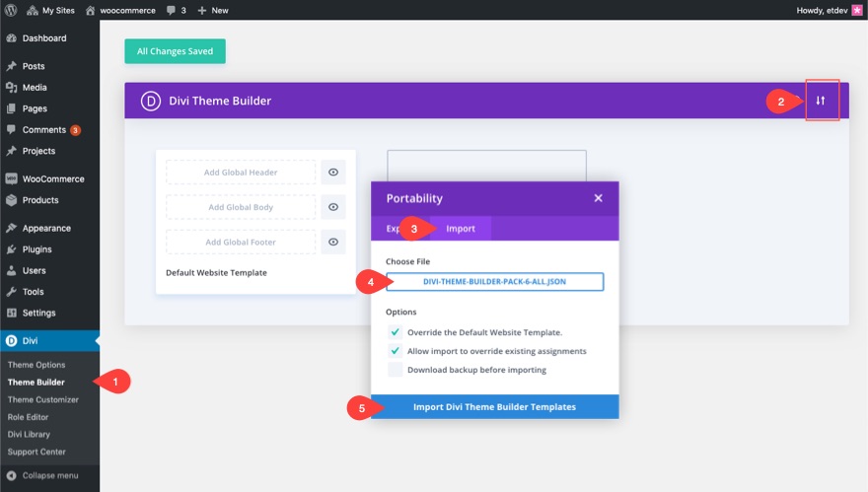The image size is (868, 492).
Task: Click the Comments bubble icon in sidebar
Action: pos(11,129)
